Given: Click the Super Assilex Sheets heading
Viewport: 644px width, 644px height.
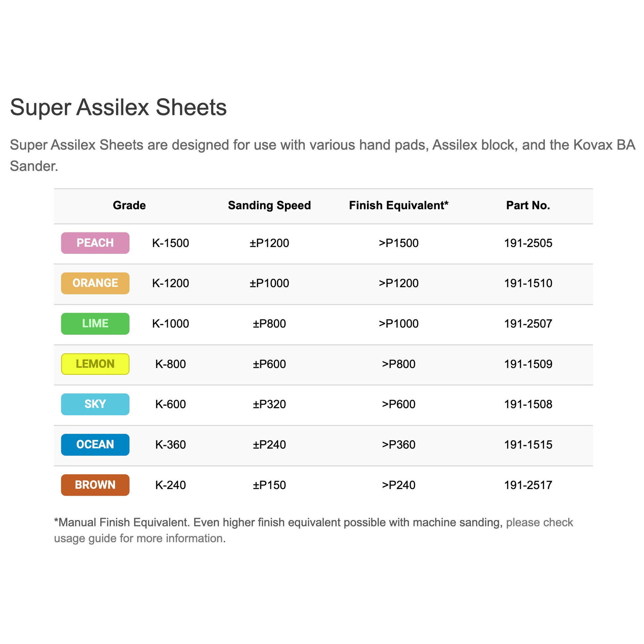Looking at the screenshot, I should click(x=118, y=107).
